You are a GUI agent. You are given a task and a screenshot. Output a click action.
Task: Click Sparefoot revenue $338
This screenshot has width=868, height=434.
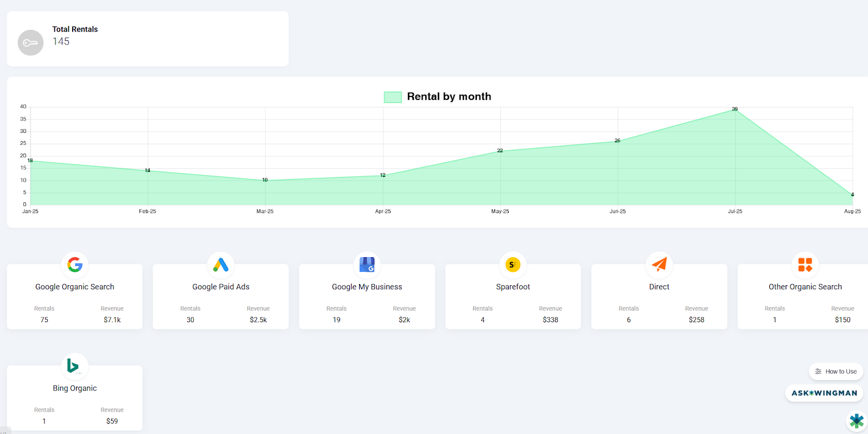(x=551, y=320)
